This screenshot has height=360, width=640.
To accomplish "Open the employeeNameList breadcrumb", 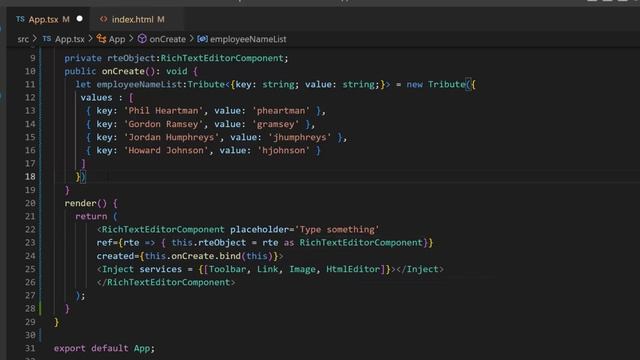I will pyautogui.click(x=248, y=39).
